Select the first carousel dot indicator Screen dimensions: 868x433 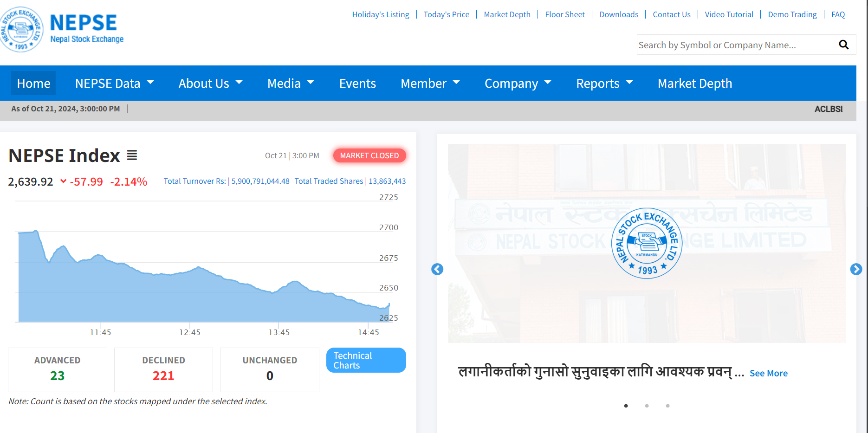626,406
